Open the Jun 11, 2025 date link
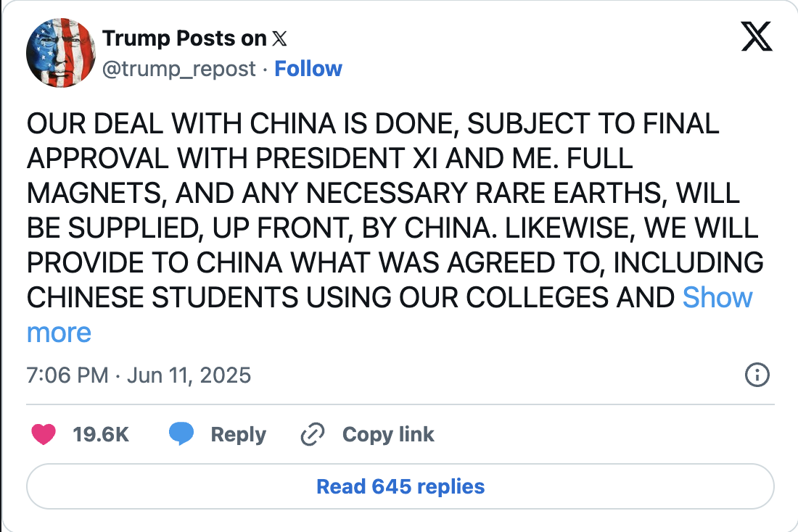Image resolution: width=798 pixels, height=532 pixels. (189, 375)
